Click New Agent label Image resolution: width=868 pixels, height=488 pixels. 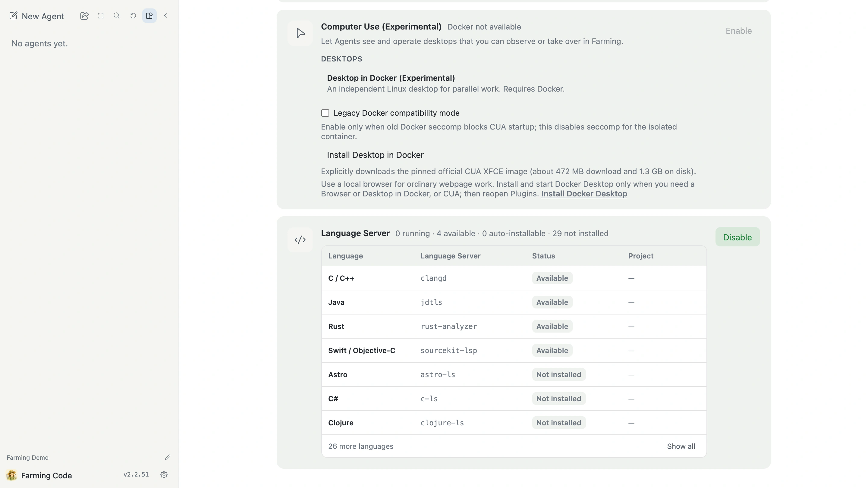(x=43, y=16)
